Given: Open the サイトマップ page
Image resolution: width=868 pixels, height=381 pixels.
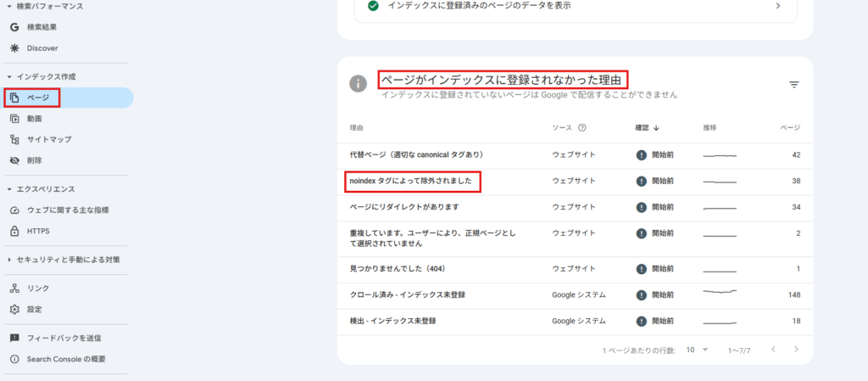Looking at the screenshot, I should pos(49,139).
